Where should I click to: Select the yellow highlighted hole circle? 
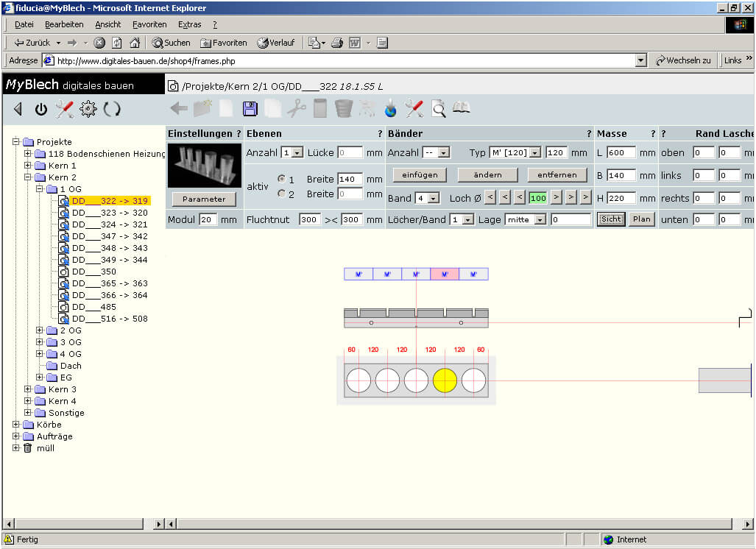(445, 380)
